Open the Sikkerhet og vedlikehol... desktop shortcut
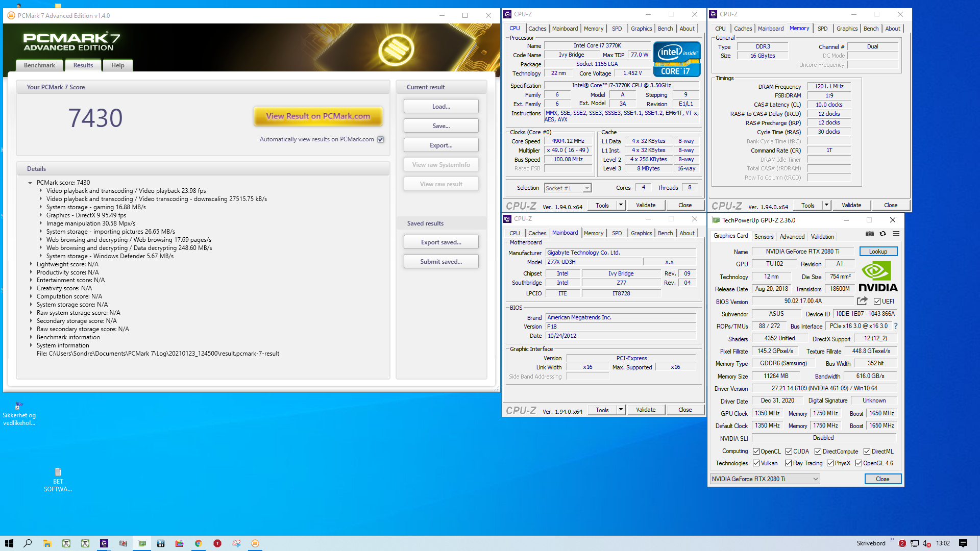This screenshot has height=551, width=980. 19,414
